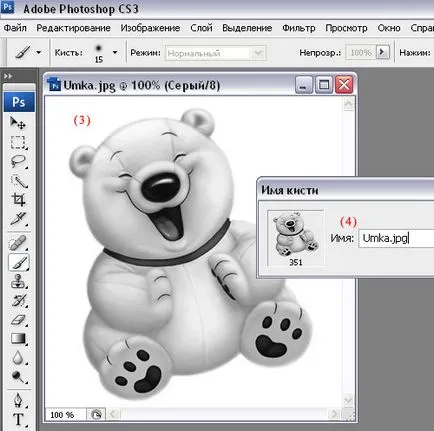Click vertical scrollbar down arrow of Umka.jpg
Screen dimensions: 434x431
click(348, 399)
